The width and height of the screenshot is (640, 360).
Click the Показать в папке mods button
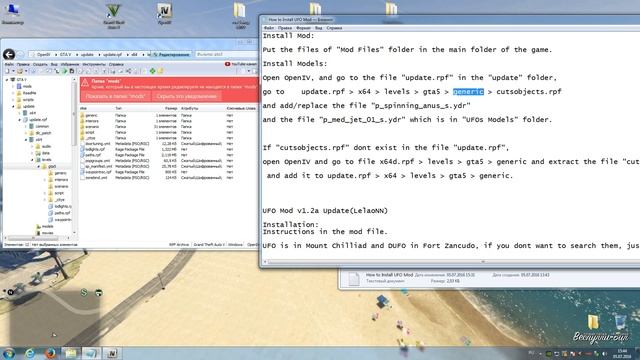tap(116, 96)
